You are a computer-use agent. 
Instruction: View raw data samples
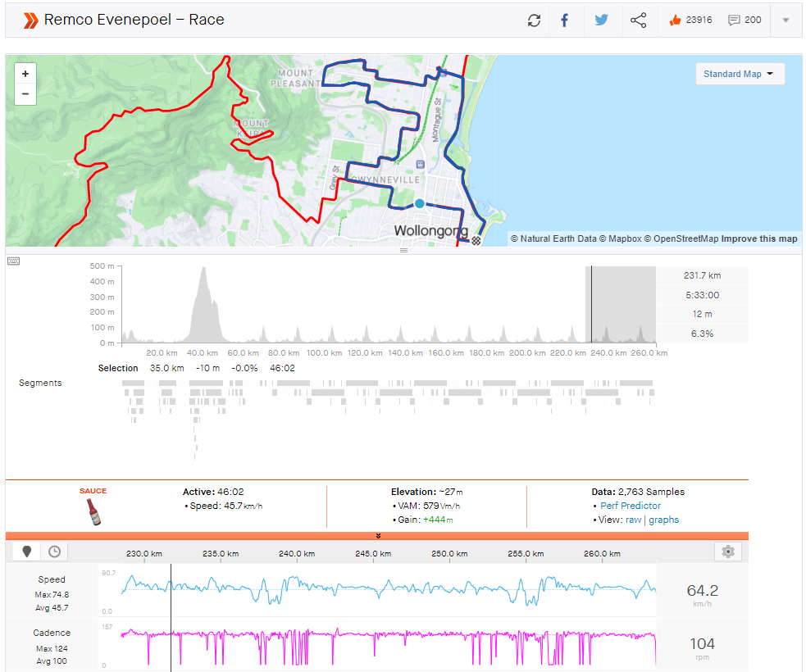[633, 520]
